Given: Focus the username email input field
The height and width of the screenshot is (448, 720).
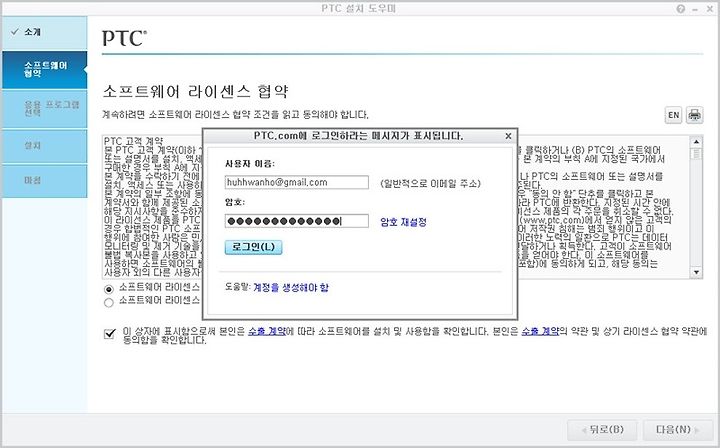Looking at the screenshot, I should click(297, 182).
